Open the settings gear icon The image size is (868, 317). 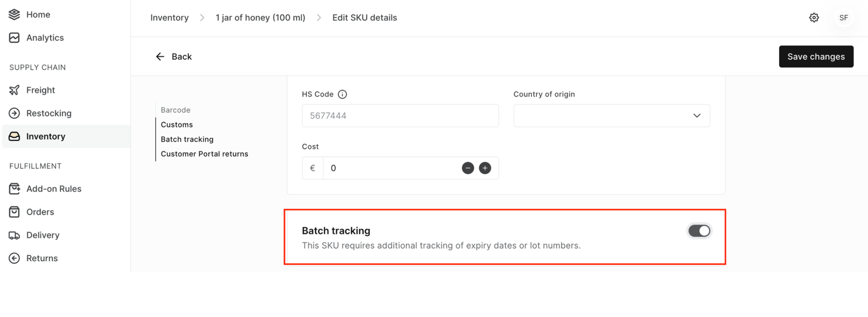point(814,17)
